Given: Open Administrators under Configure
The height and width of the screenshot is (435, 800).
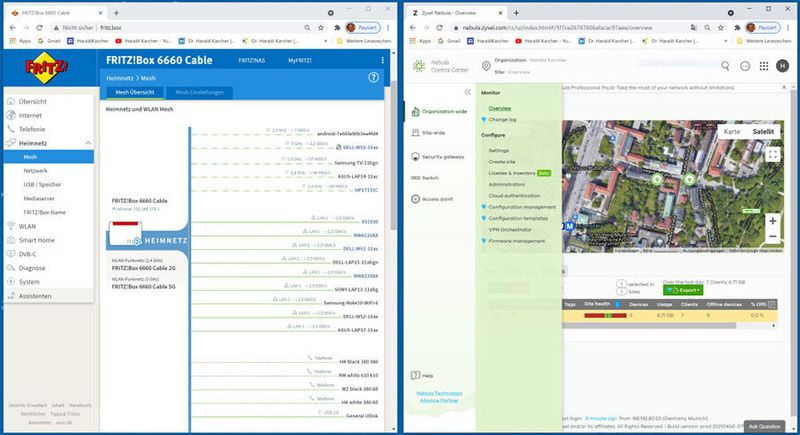Looking at the screenshot, I should [507, 184].
